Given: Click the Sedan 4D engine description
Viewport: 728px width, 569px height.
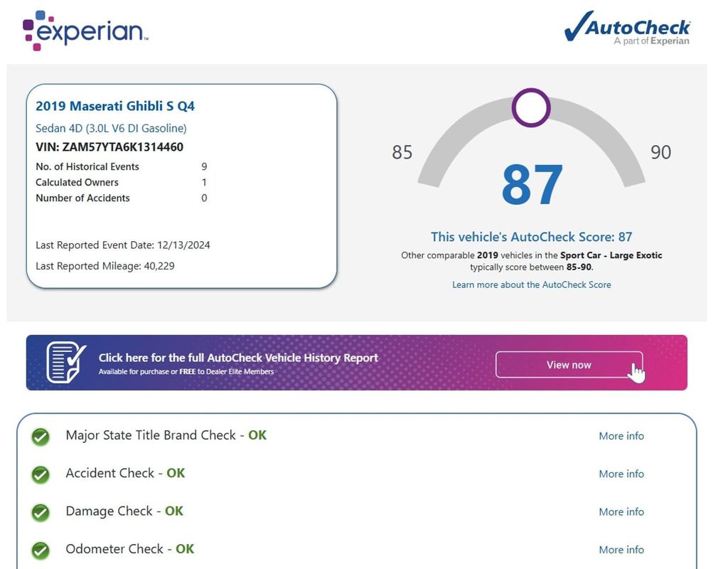Looking at the screenshot, I should point(111,129).
